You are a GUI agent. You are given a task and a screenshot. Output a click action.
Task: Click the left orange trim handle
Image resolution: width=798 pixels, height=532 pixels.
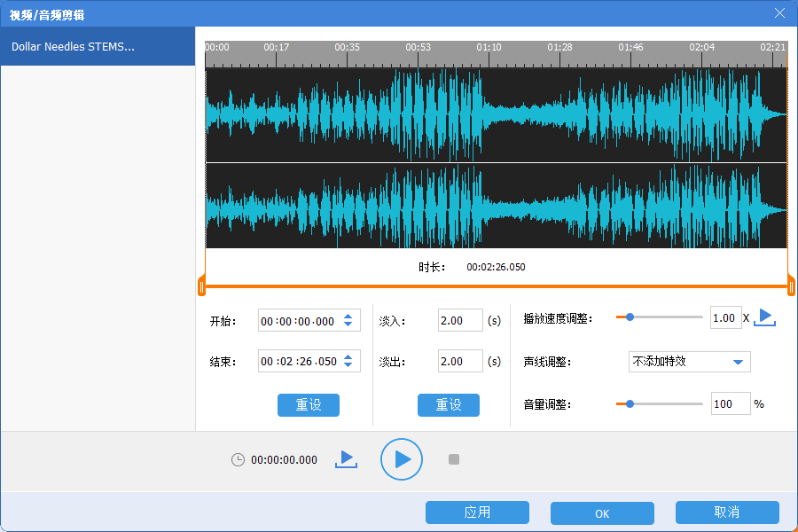pos(201,286)
